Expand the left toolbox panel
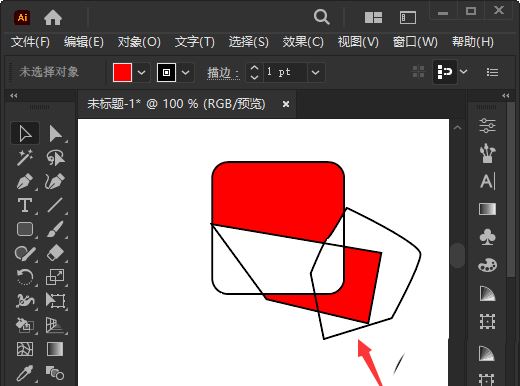 tap(14, 96)
